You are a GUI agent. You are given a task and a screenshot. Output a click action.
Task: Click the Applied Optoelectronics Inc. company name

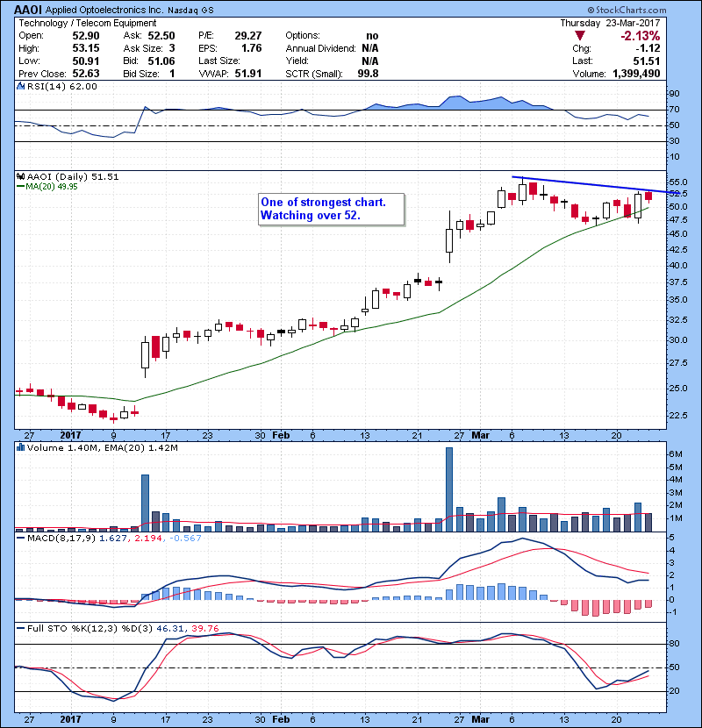click(x=104, y=11)
